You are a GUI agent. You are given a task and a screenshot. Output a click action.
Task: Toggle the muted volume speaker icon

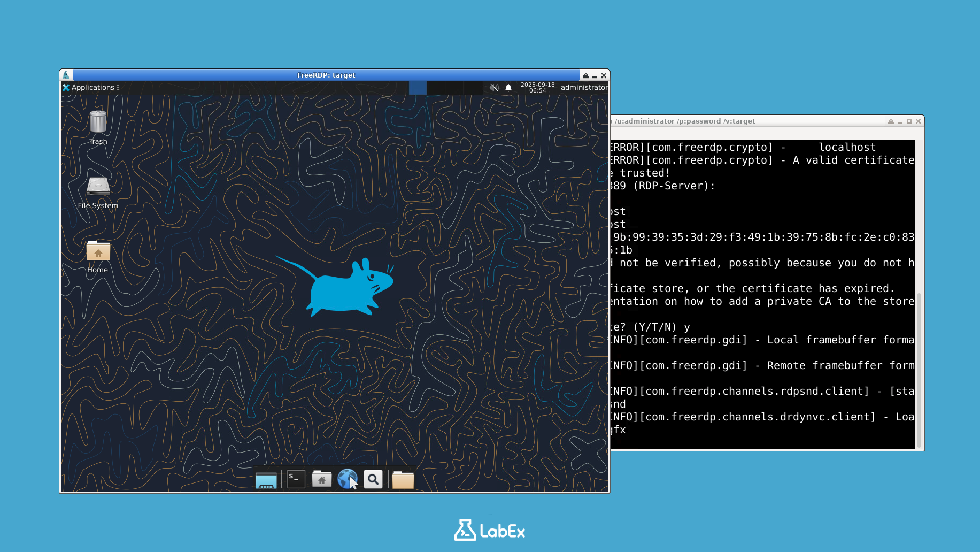pos(494,88)
